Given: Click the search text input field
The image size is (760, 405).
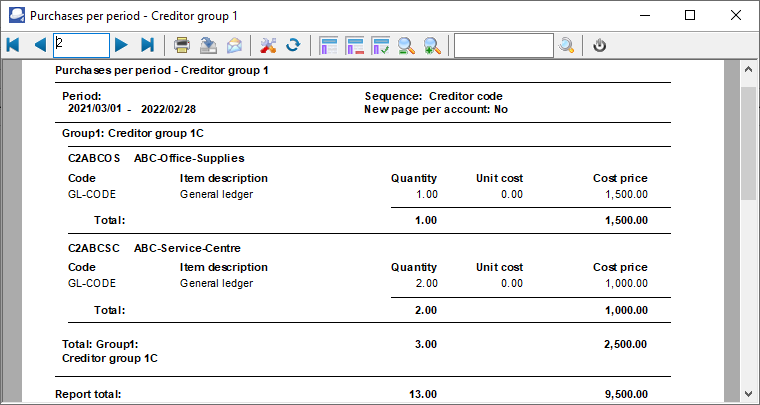Looking at the screenshot, I should point(504,46).
